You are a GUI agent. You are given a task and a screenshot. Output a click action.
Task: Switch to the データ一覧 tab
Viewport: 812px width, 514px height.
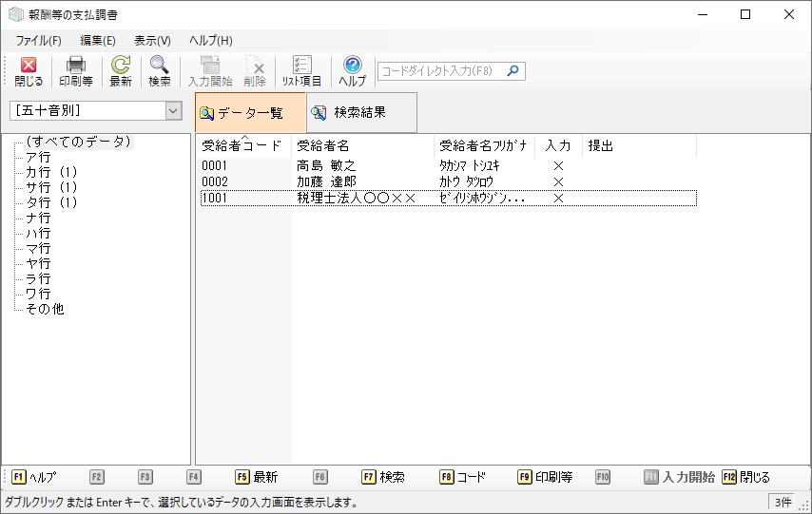click(x=250, y=112)
